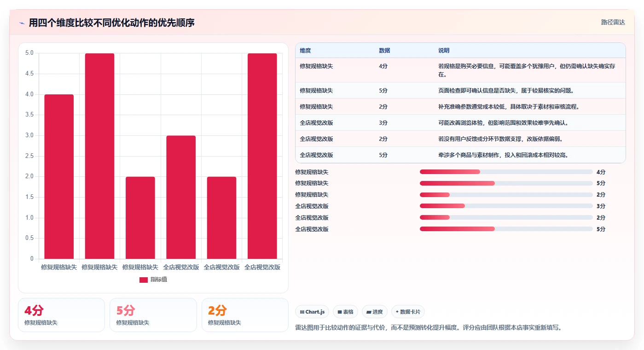Open the red 4分 data card
The width and height of the screenshot is (644, 350).
pyautogui.click(x=61, y=315)
